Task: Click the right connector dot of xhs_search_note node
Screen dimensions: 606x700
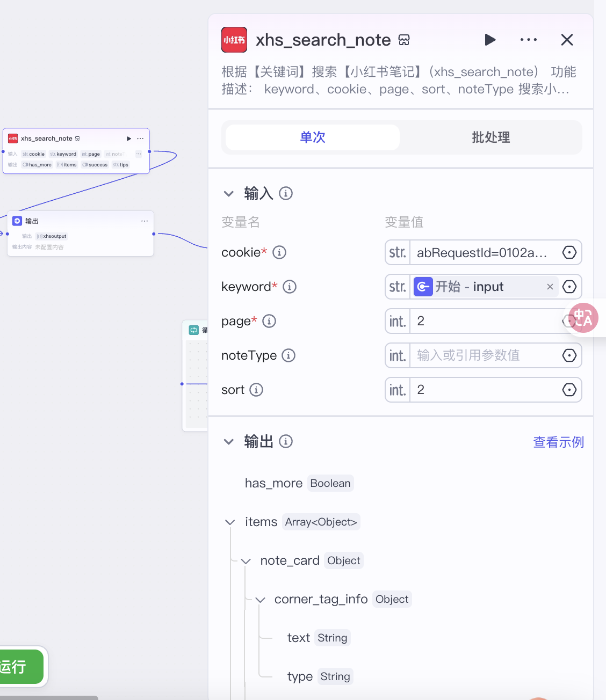Action: pos(149,152)
